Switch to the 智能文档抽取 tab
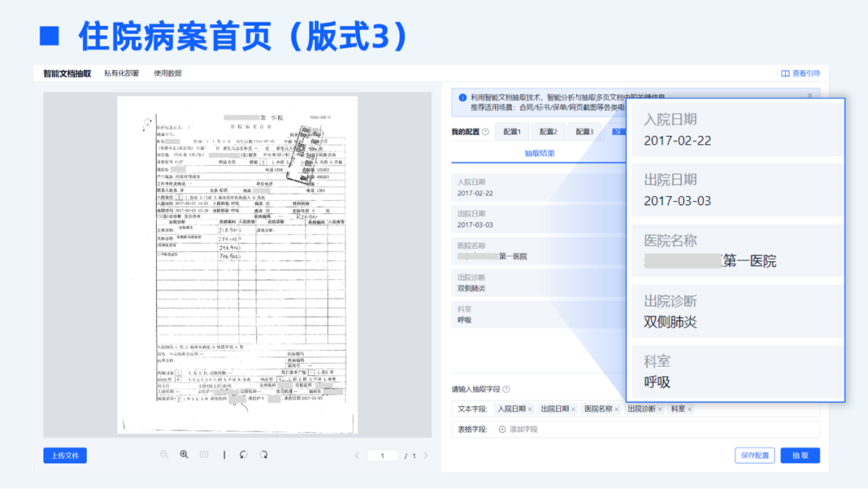 pyautogui.click(x=67, y=74)
